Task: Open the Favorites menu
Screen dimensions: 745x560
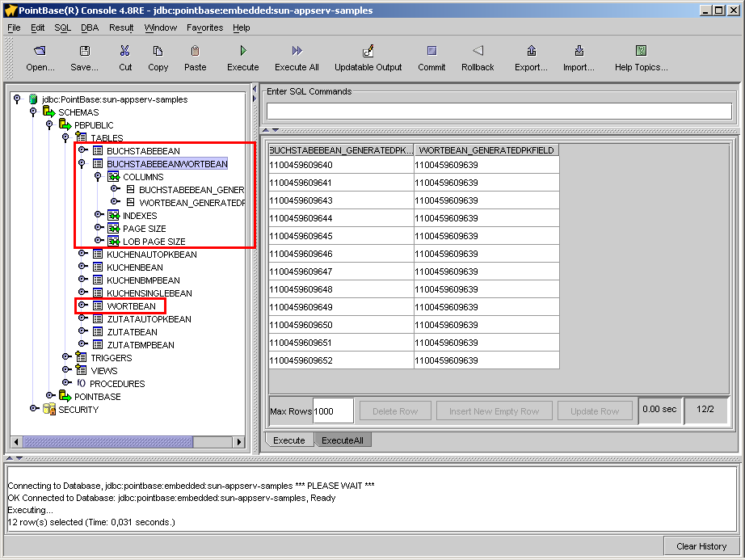Action: tap(204, 27)
